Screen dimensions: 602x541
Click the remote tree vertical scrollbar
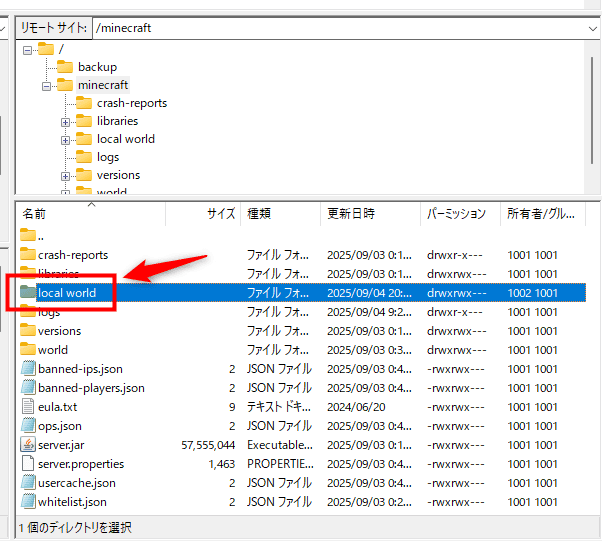tap(592, 111)
